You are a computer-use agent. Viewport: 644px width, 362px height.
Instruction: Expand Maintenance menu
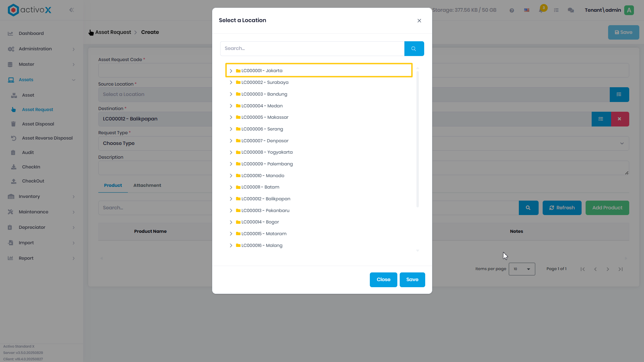pyautogui.click(x=42, y=212)
